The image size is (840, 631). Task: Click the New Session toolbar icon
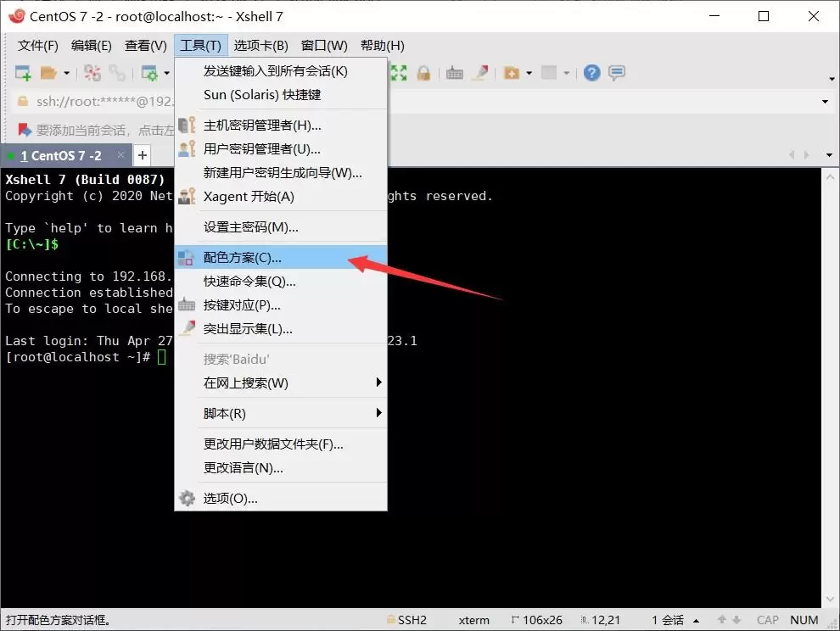23,73
